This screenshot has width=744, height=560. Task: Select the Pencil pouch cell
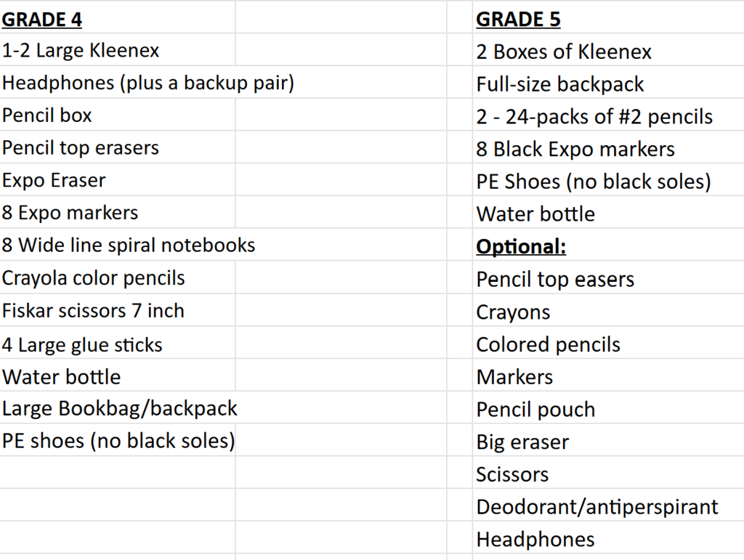(x=608, y=407)
